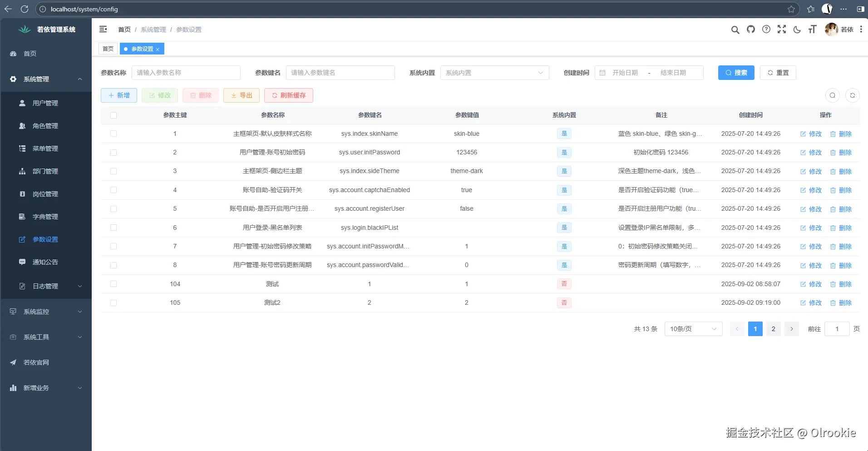The image size is (868, 451).
Task: Open the 10条/页 page size dropdown
Action: tap(693, 329)
